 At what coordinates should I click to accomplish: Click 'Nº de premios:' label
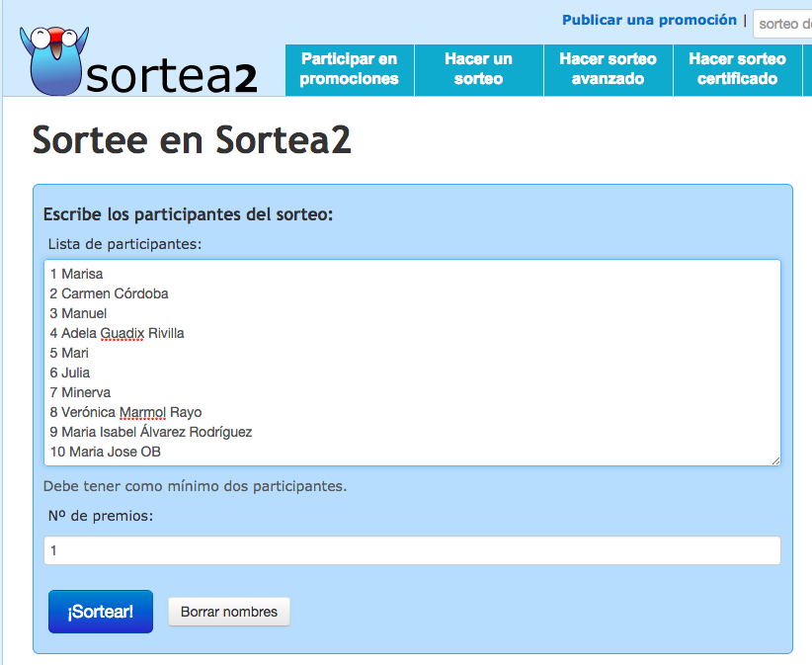pos(101,516)
